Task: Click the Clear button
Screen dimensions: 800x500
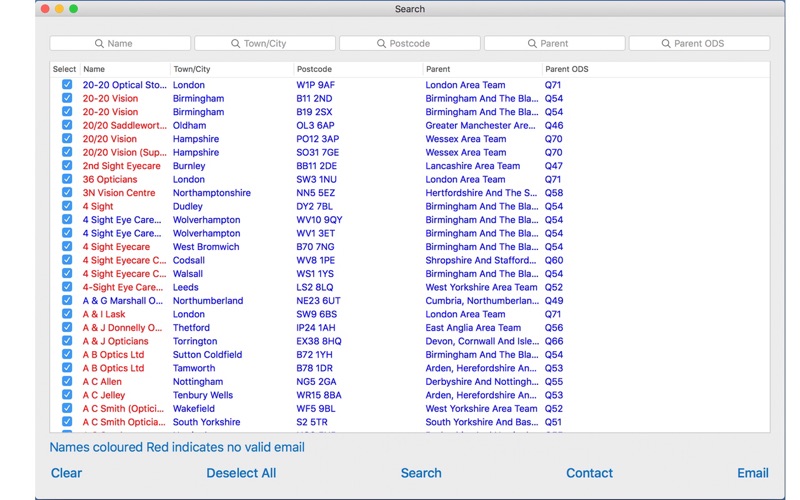Action: coord(66,473)
